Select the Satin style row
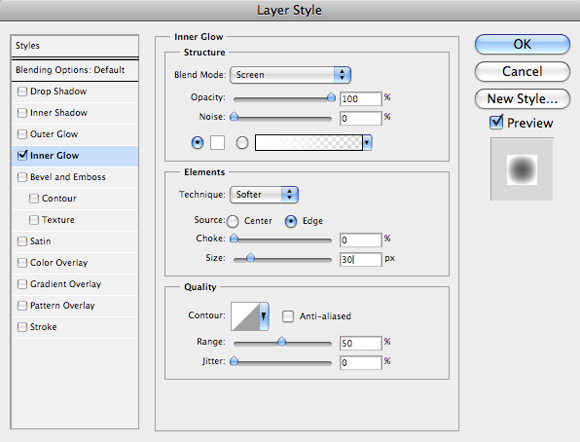580x442 pixels. [75, 242]
